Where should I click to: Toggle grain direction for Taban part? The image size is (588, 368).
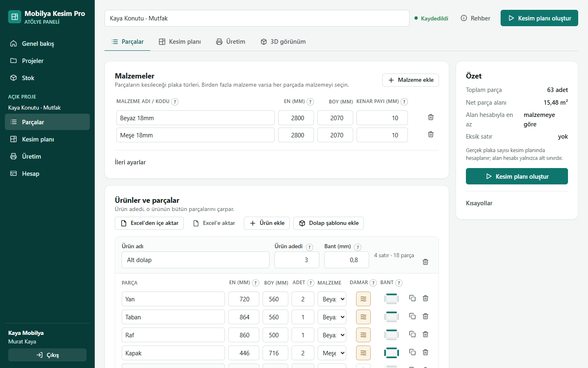[x=363, y=317]
